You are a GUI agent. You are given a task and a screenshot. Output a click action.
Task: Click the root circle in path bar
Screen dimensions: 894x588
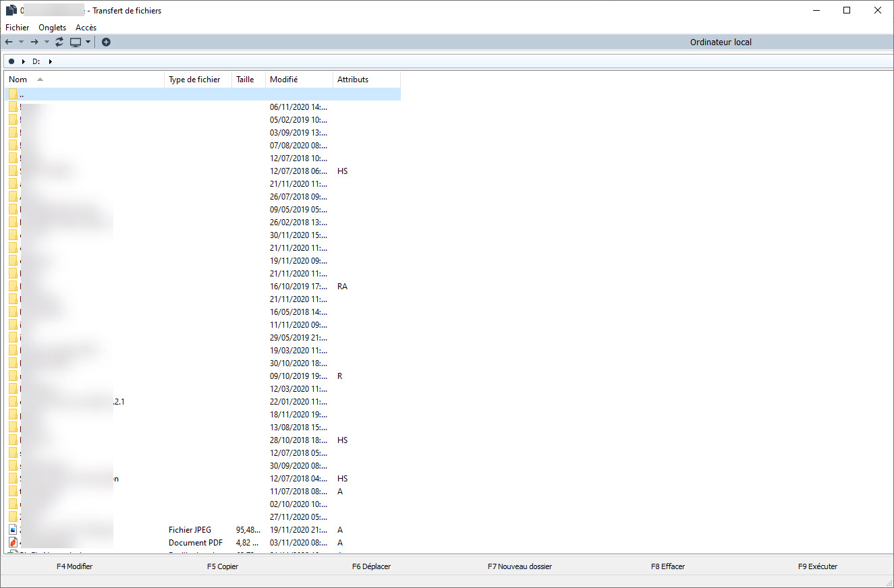point(11,61)
